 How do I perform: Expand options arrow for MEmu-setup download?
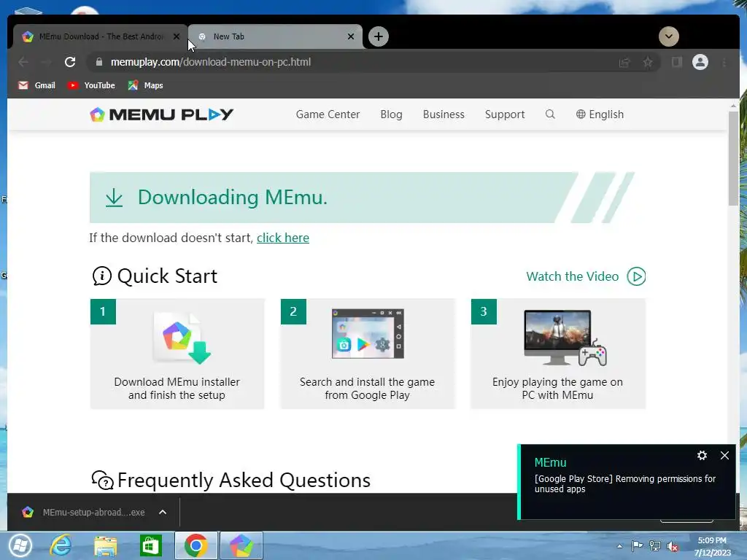click(163, 513)
